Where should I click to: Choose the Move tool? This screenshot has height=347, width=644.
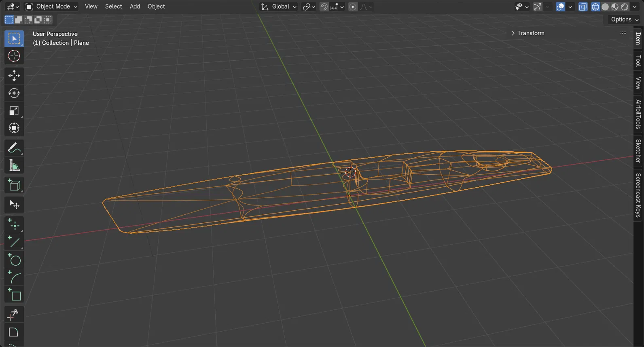(x=14, y=76)
